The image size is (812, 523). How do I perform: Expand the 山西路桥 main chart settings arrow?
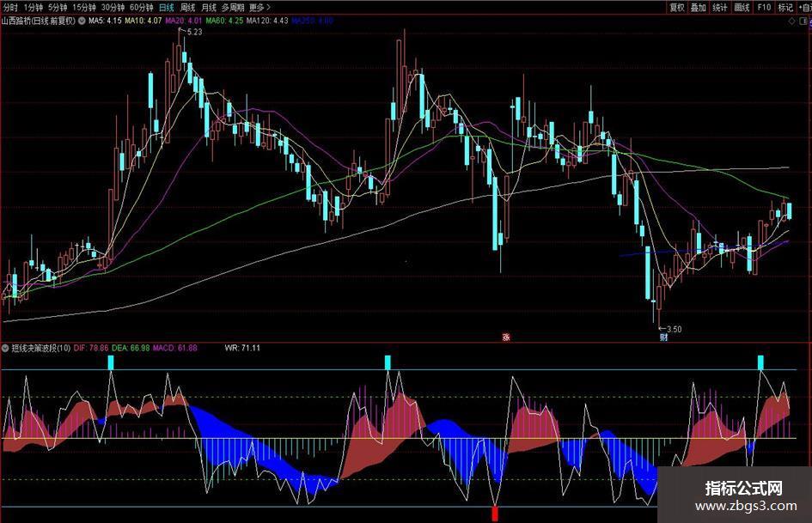click(82, 21)
